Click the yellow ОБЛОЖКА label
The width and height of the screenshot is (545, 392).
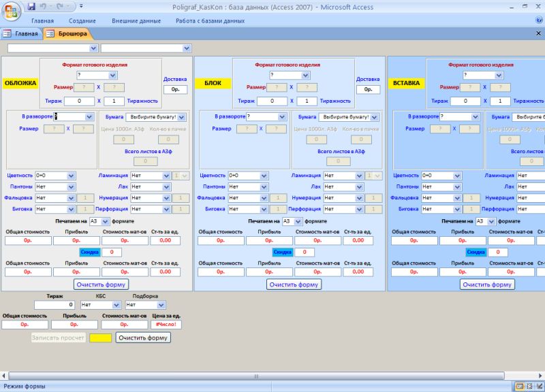[x=20, y=83]
